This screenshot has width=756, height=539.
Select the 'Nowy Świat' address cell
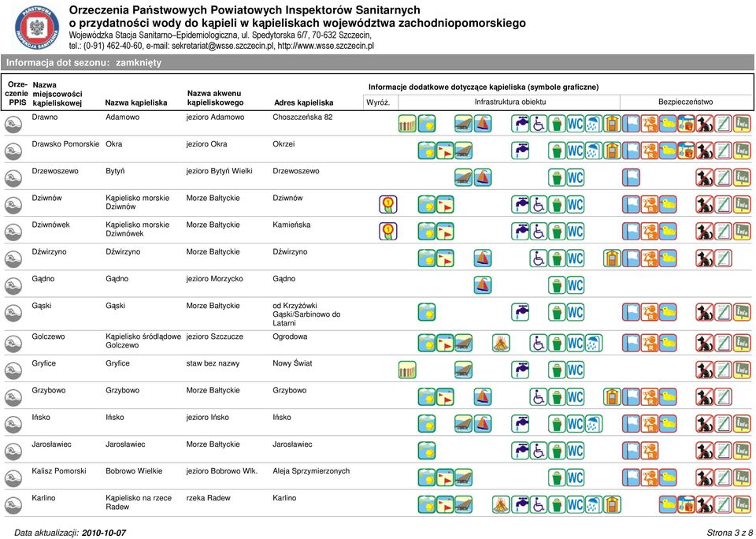(x=292, y=363)
